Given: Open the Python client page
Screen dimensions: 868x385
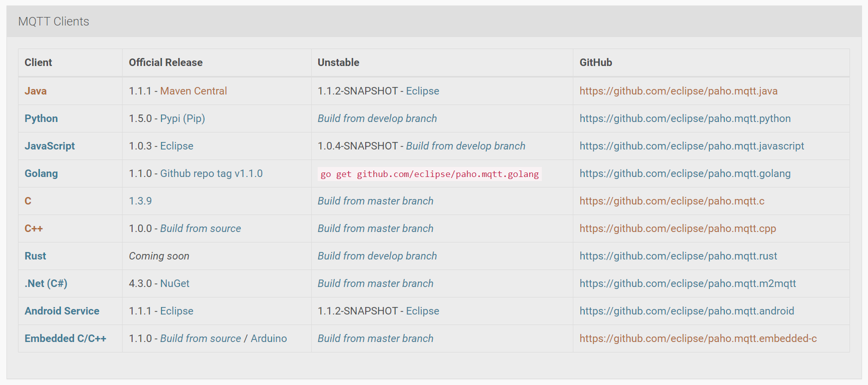Looking at the screenshot, I should pos(41,118).
